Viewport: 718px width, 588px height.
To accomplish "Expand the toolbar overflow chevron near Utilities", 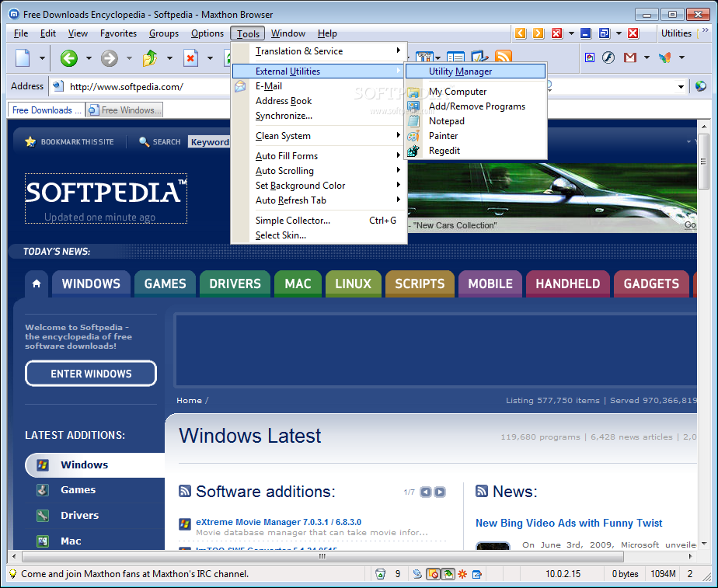I will coord(706,30).
